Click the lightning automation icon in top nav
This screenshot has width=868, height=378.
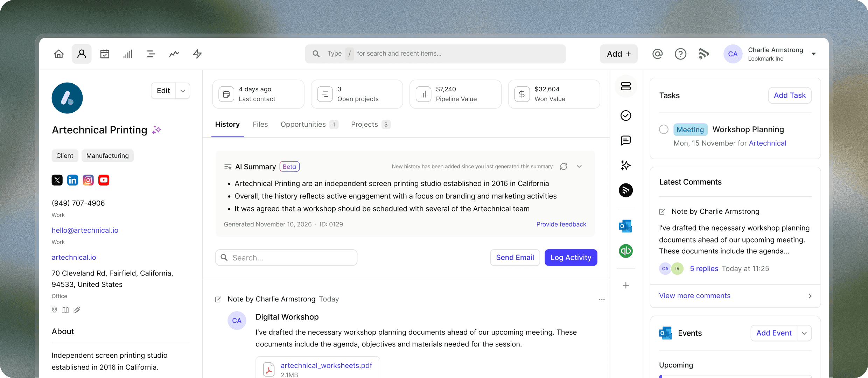pyautogui.click(x=197, y=54)
